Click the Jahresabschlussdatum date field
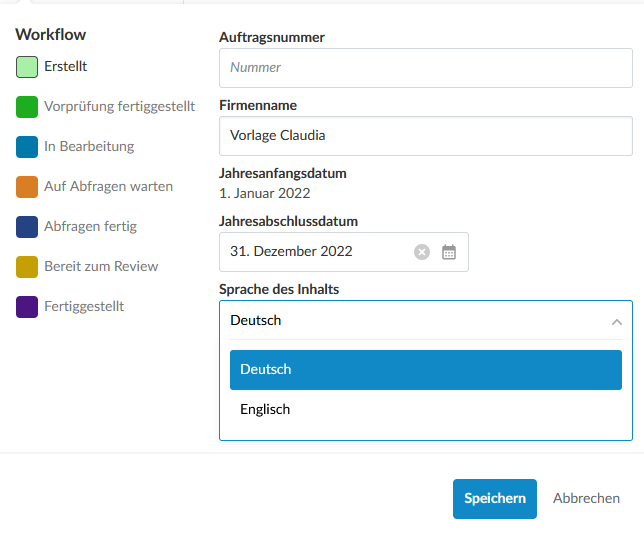 [x=344, y=252]
